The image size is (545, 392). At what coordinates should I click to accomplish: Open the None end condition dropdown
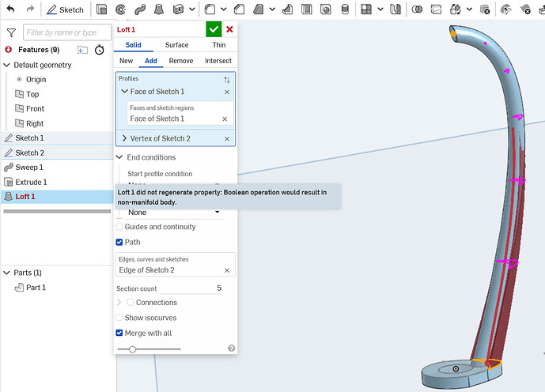(174, 212)
